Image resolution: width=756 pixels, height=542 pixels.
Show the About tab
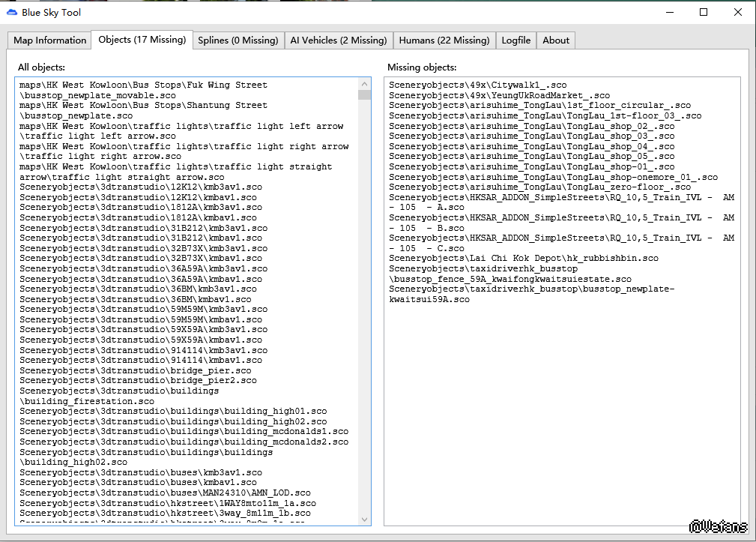(556, 40)
